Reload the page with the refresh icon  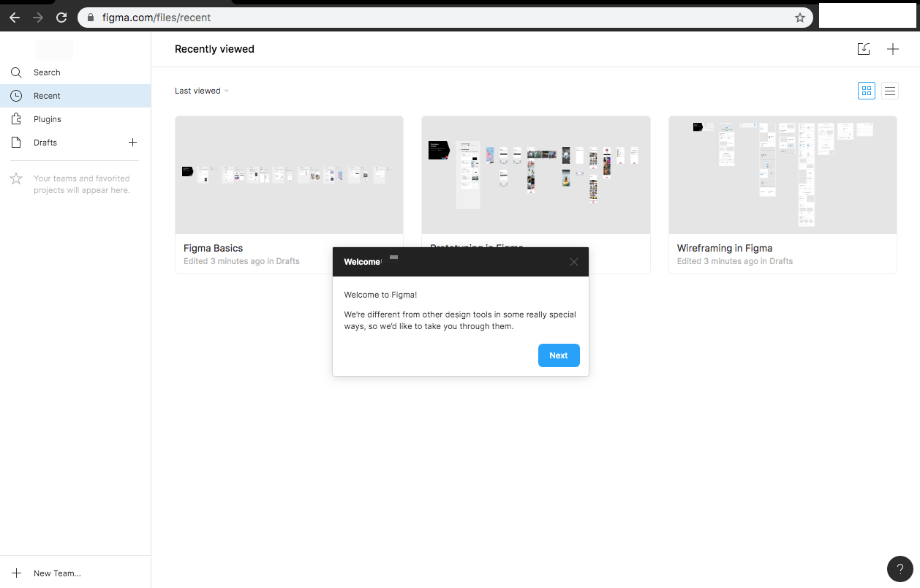tap(61, 17)
